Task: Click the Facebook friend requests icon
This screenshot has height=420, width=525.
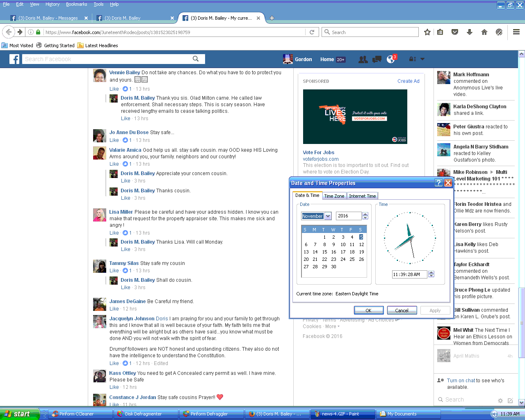Action: pyautogui.click(x=363, y=59)
